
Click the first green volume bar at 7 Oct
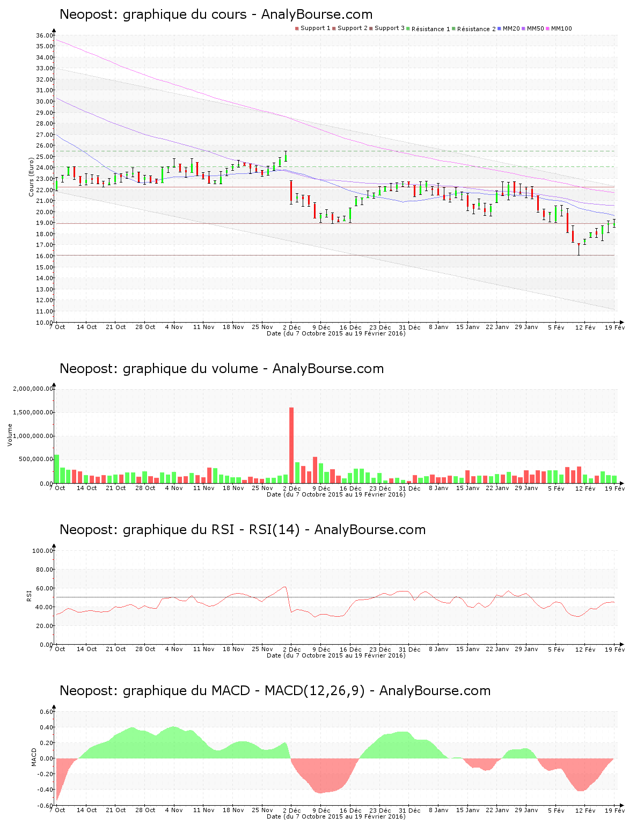57,469
